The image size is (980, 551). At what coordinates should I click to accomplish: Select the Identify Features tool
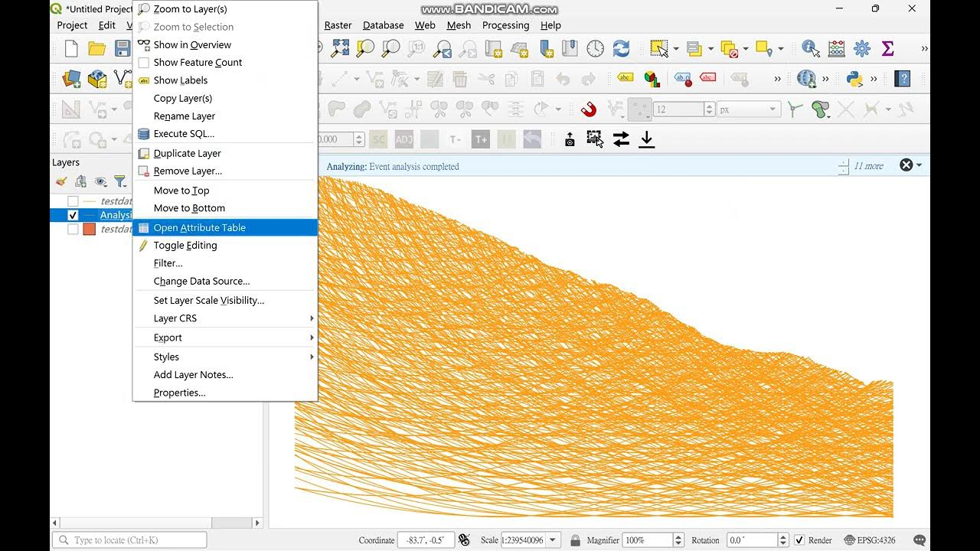811,49
